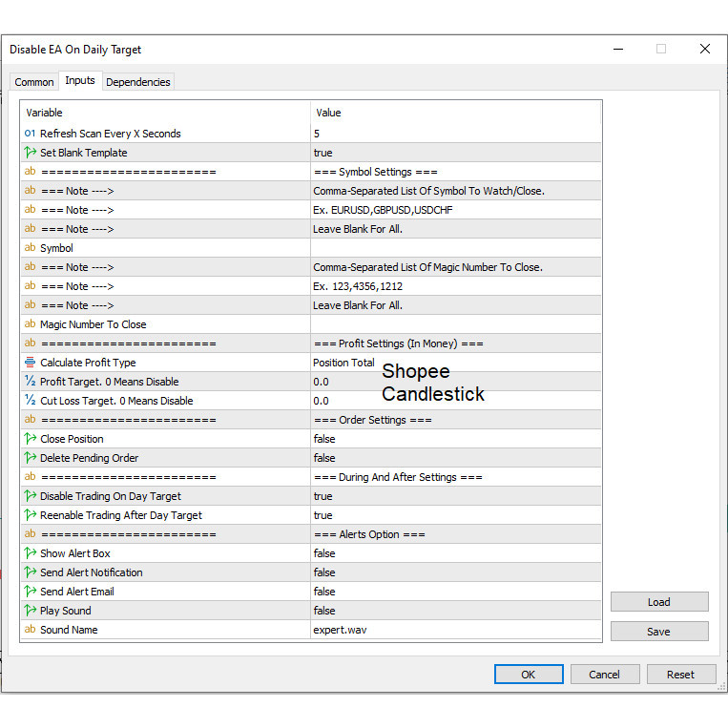The width and height of the screenshot is (728, 728).
Task: Click the double icon beside Profit Target
Action: click(30, 382)
